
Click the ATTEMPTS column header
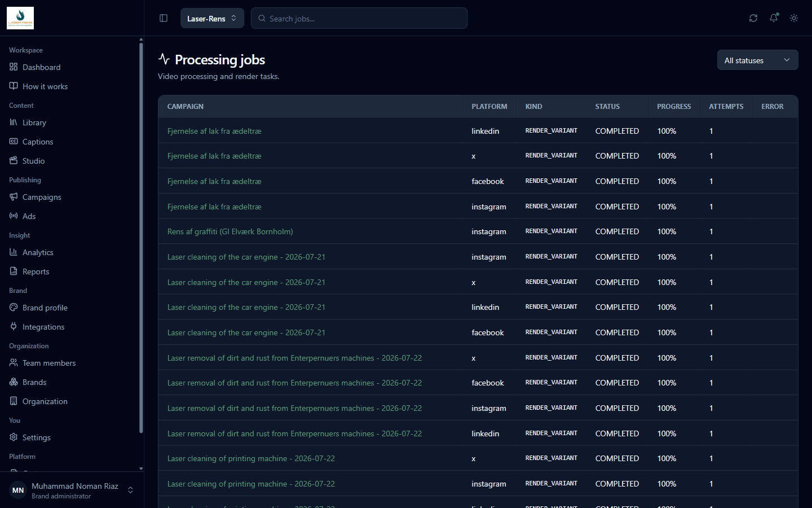[726, 106]
